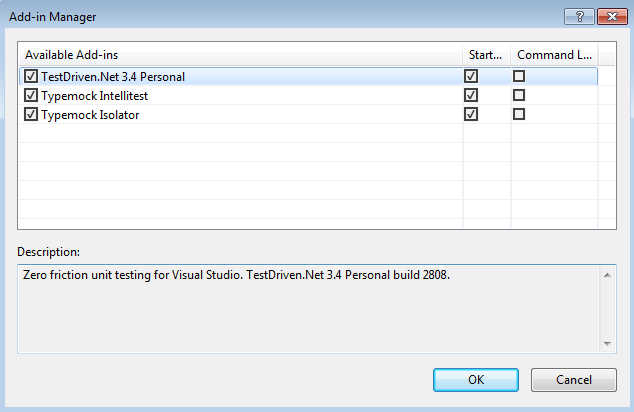Toggle Startup checkbox for TestDriven.Net
This screenshot has height=412, width=634.
click(471, 76)
